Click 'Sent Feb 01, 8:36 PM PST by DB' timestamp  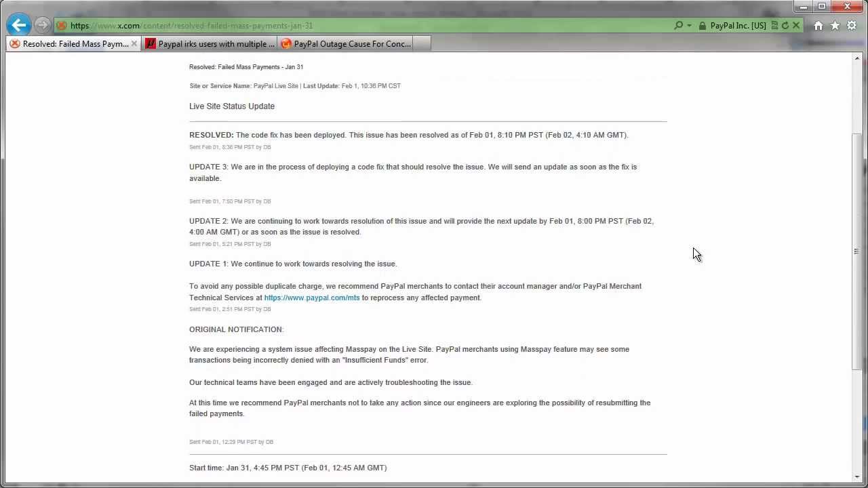click(230, 147)
